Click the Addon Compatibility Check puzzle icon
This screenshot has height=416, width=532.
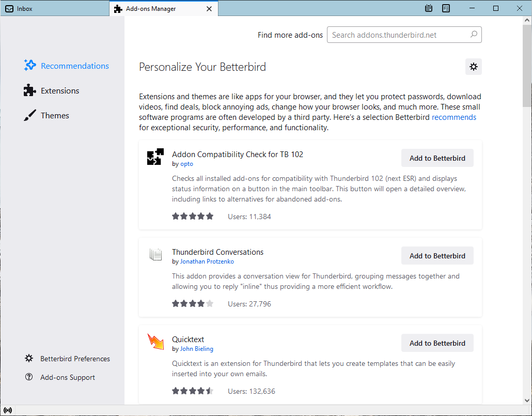coord(155,157)
